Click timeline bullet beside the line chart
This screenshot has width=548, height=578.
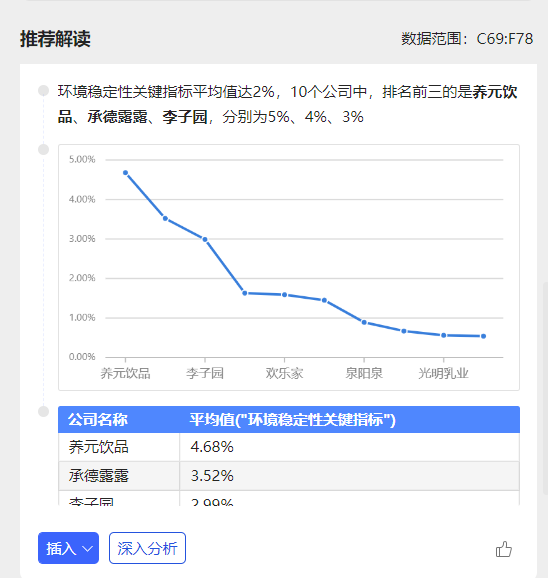(43, 150)
